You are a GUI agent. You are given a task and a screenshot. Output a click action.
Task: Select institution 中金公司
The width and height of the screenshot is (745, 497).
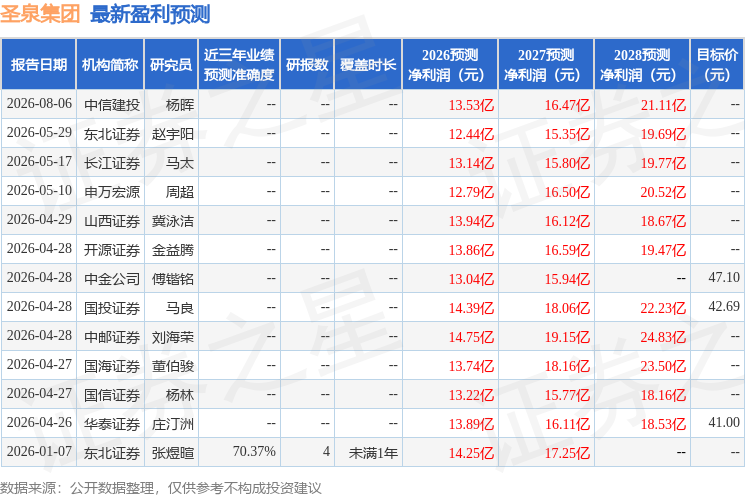click(112, 279)
